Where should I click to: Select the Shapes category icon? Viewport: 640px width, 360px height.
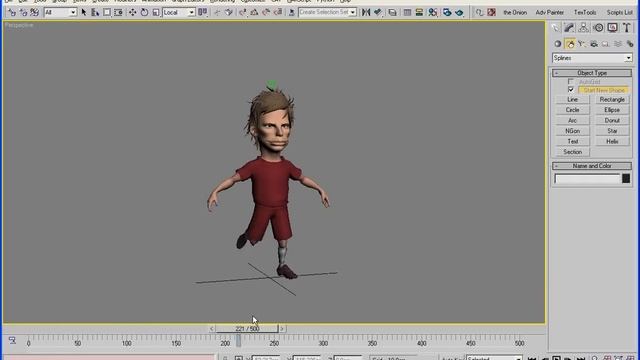tap(570, 44)
